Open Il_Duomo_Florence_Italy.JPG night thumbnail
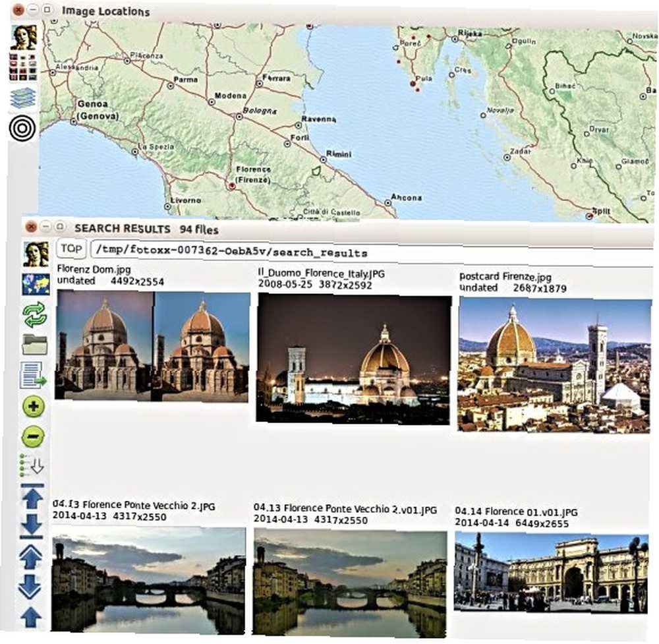This screenshot has width=659, height=644. [x=353, y=358]
